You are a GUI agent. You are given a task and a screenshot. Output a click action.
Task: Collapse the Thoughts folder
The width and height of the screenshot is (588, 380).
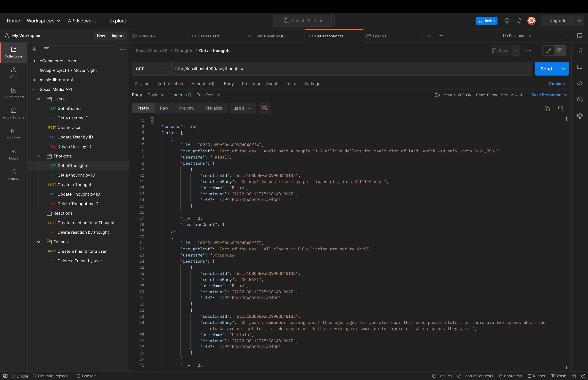pos(38,156)
